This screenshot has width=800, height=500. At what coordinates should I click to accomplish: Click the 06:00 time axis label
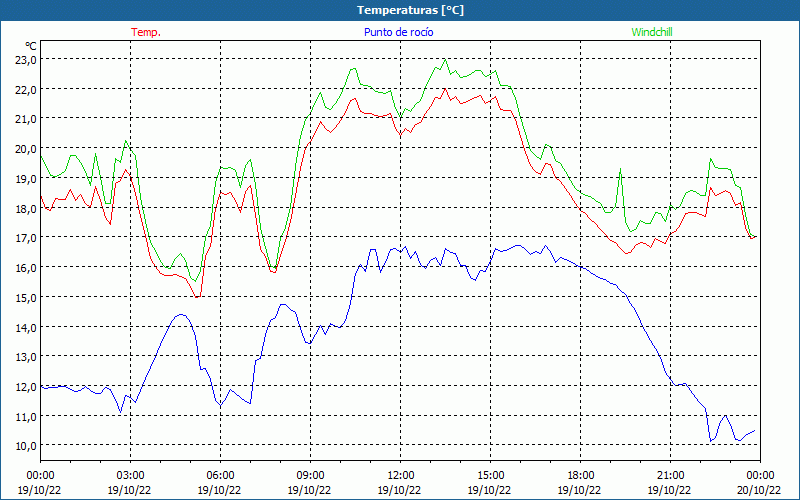pyautogui.click(x=220, y=476)
